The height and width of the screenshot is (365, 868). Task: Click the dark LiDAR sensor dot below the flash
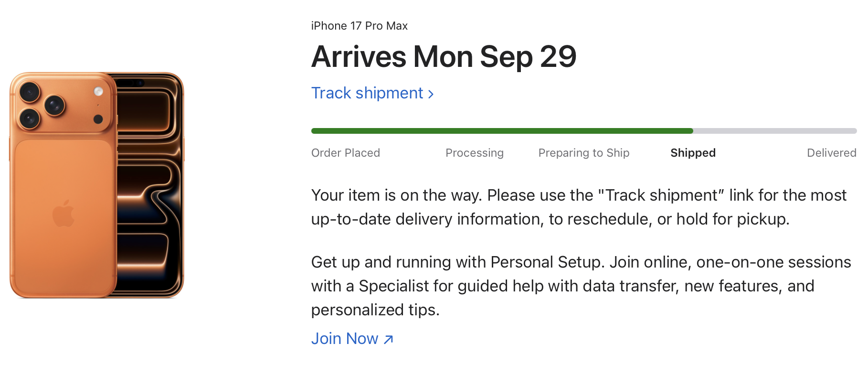pos(98,119)
